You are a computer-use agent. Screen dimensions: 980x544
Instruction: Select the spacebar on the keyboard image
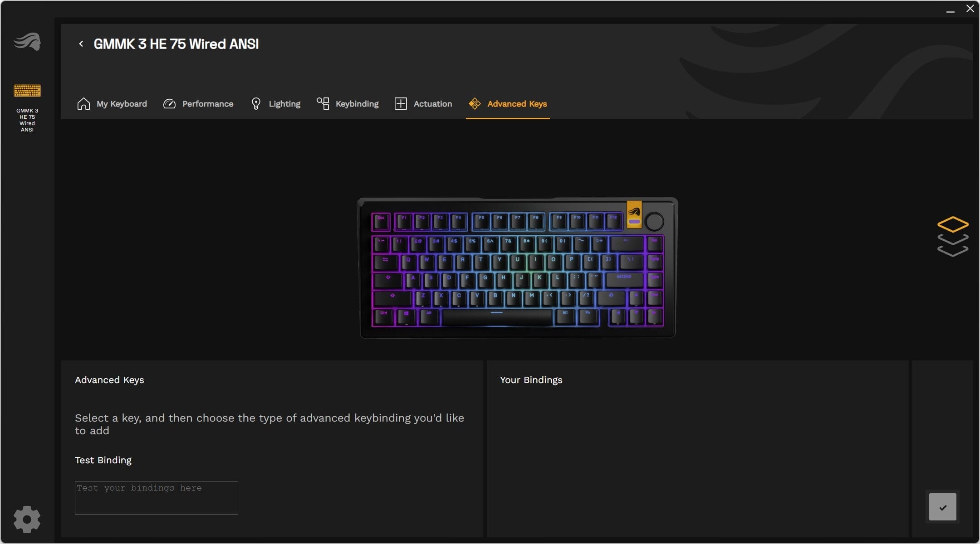497,317
